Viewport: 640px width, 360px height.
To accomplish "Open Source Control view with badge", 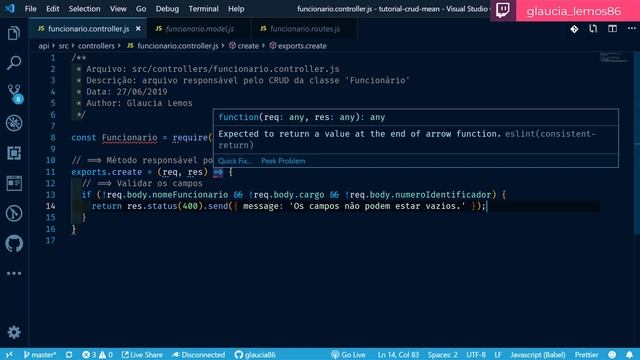I will (15, 93).
